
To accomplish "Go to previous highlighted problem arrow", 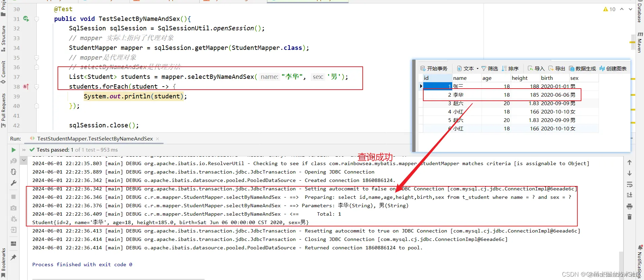I will (x=622, y=9).
